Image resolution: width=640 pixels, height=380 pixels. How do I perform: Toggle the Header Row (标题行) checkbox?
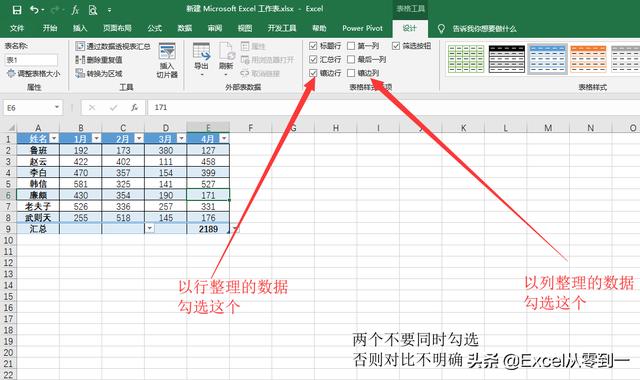[x=313, y=46]
